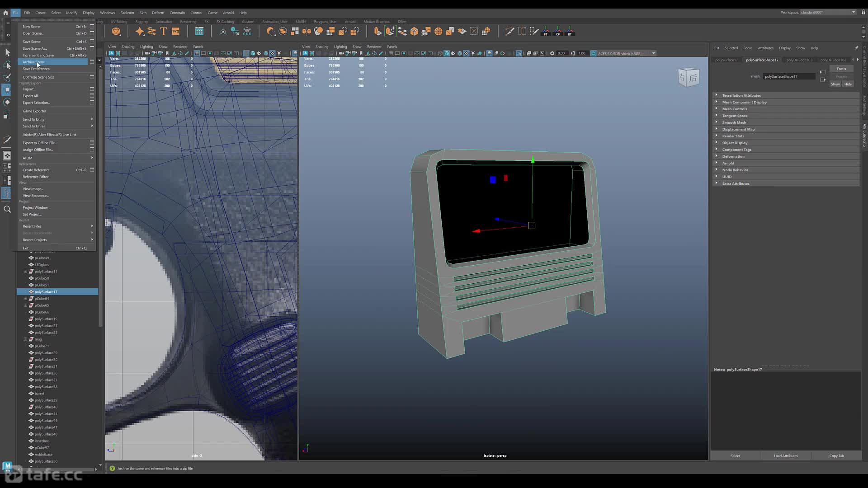The height and width of the screenshot is (488, 868).
Task: Select LEDglass in the outliner
Action: [42, 265]
